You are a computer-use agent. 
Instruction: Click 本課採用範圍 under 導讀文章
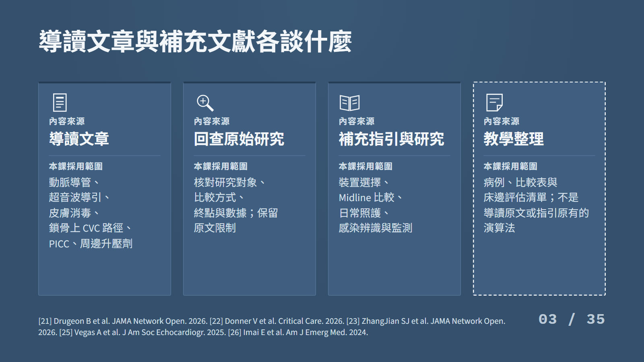(76, 167)
